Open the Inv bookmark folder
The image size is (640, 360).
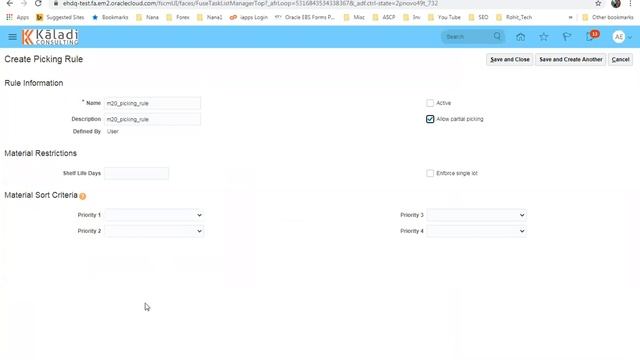pos(411,18)
